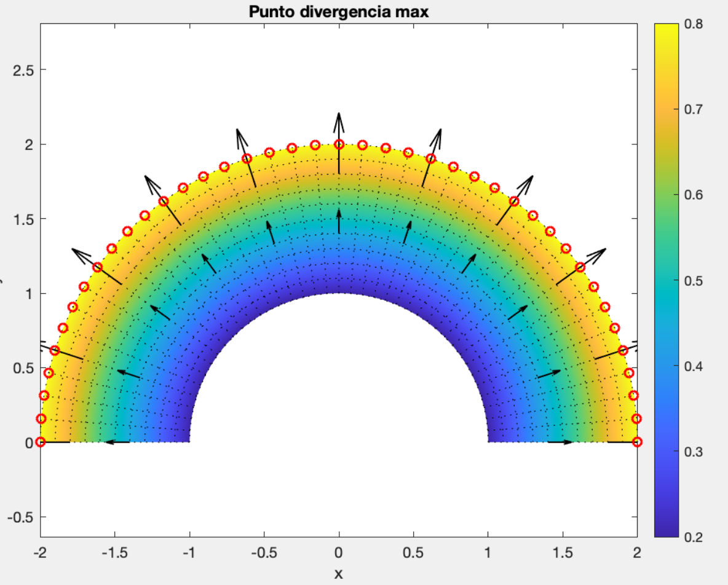Image resolution: width=728 pixels, height=585 pixels.
Task: Click the colorbar tick label 0.2
Action: click(x=694, y=537)
